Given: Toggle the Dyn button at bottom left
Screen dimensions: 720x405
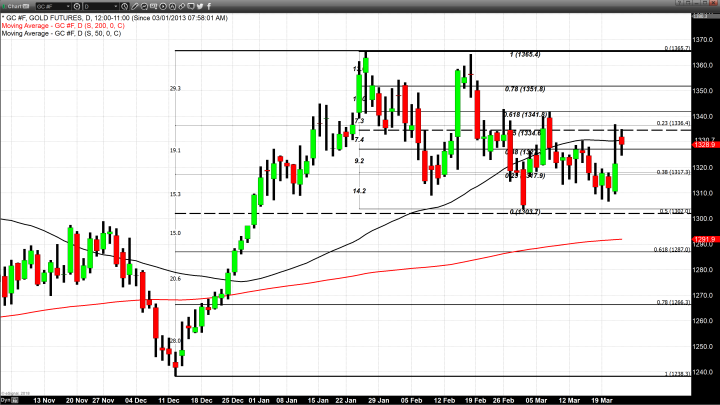Looking at the screenshot, I should [x=5, y=400].
